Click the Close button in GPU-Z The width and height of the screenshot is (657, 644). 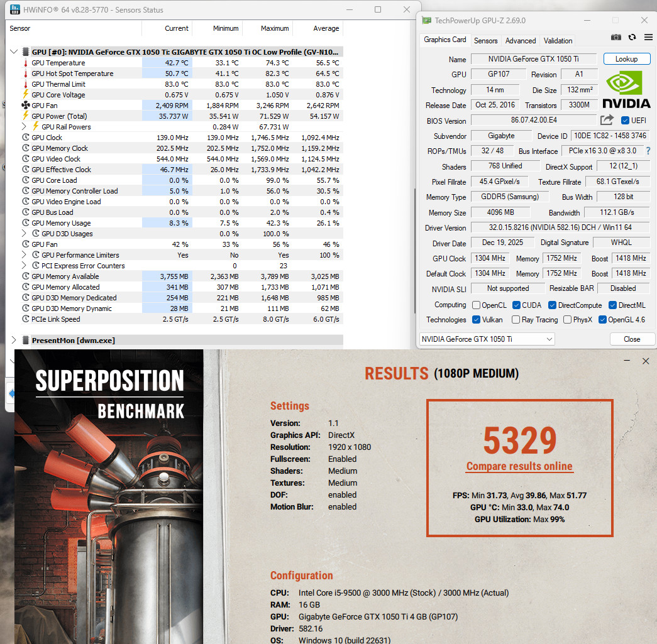631,339
